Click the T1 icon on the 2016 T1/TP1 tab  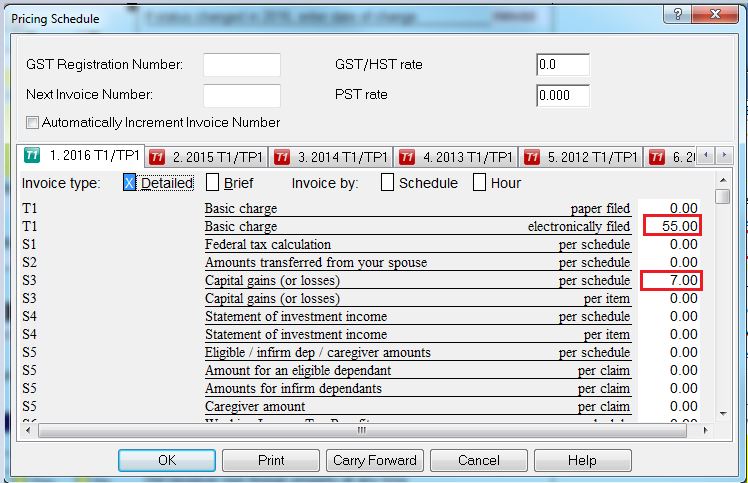click(x=32, y=155)
